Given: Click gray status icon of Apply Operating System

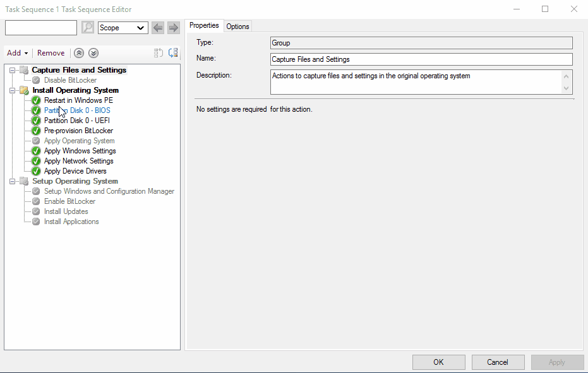Looking at the screenshot, I should coord(36,141).
